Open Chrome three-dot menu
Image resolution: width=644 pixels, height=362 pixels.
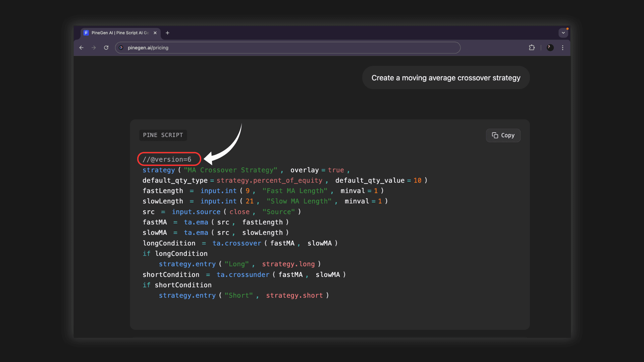pyautogui.click(x=562, y=48)
